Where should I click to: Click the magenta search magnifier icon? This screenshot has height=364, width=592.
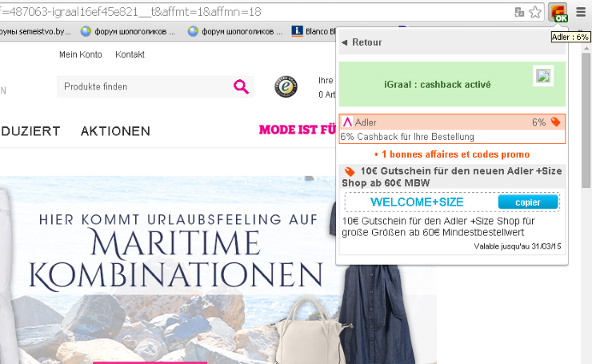(241, 86)
